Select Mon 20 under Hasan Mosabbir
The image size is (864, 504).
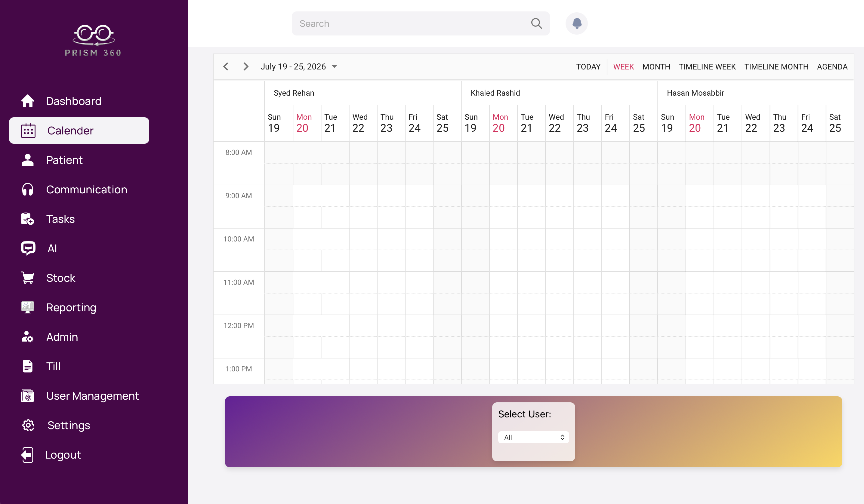699,123
